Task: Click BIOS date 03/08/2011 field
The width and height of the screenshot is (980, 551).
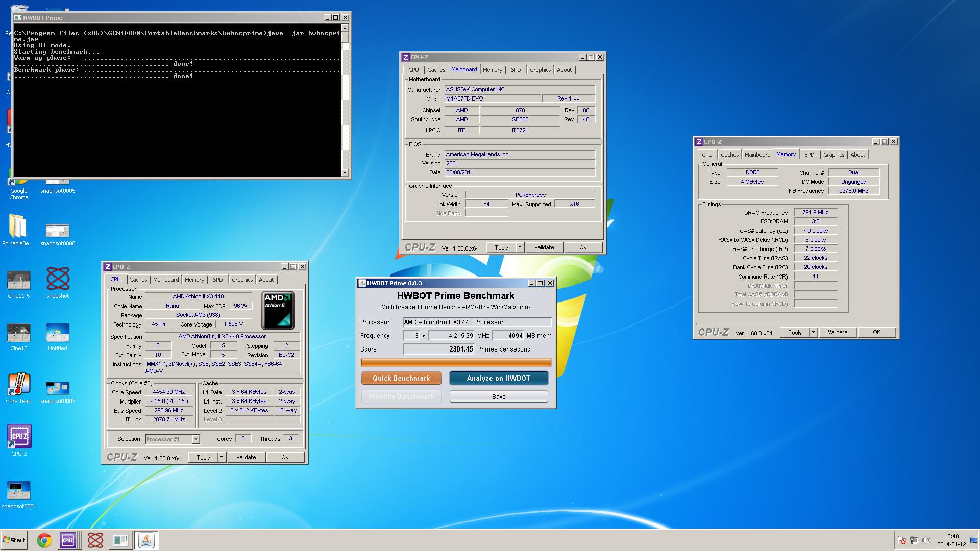Action: 520,172
